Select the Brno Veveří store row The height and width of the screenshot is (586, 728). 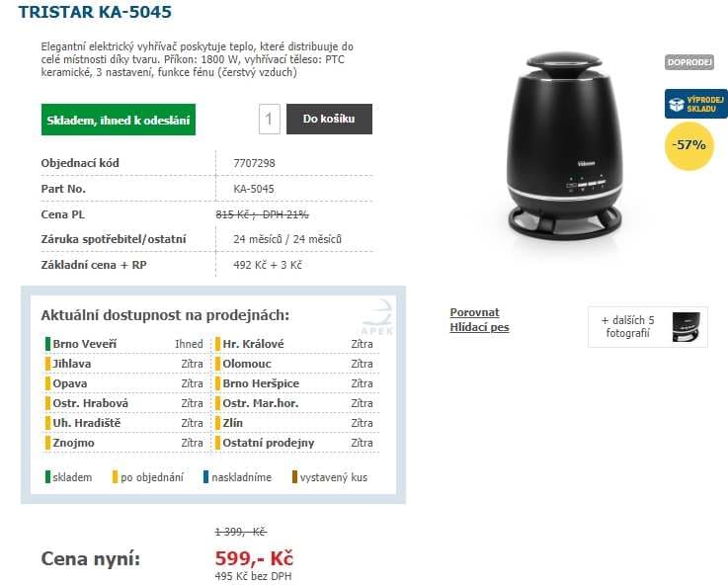(x=123, y=344)
